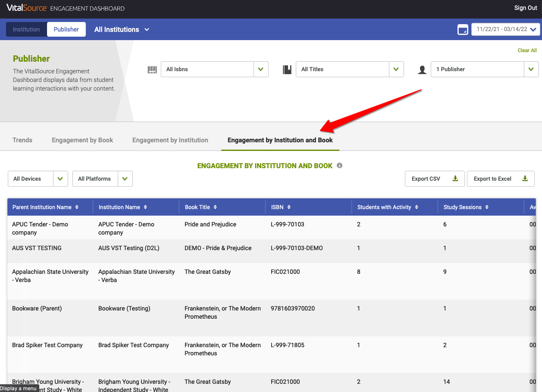Click the person icon next to 1 Publisher

click(x=422, y=69)
